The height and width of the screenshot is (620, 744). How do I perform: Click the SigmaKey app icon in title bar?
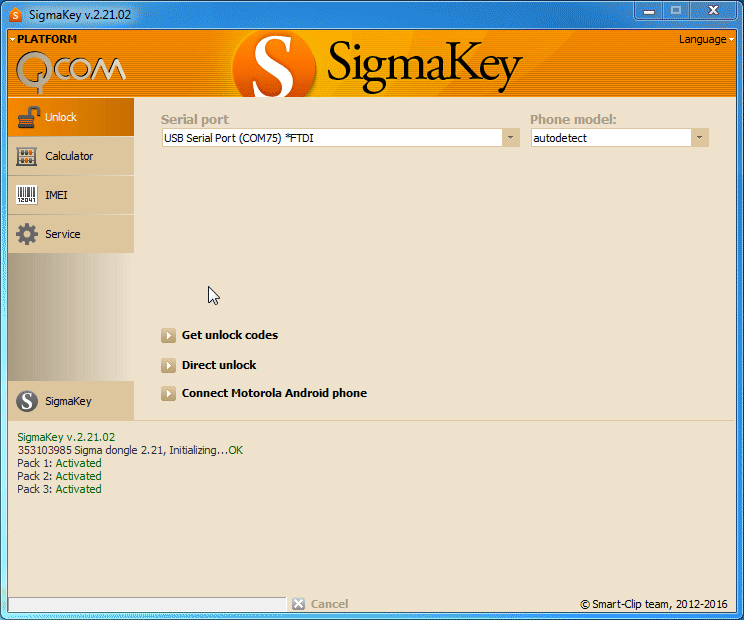[x=15, y=15]
